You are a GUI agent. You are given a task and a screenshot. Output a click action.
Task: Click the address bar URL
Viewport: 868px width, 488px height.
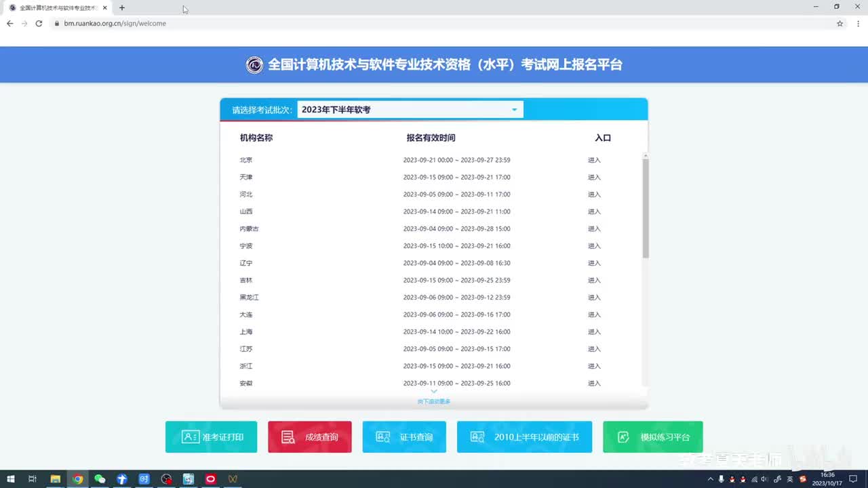tap(115, 23)
